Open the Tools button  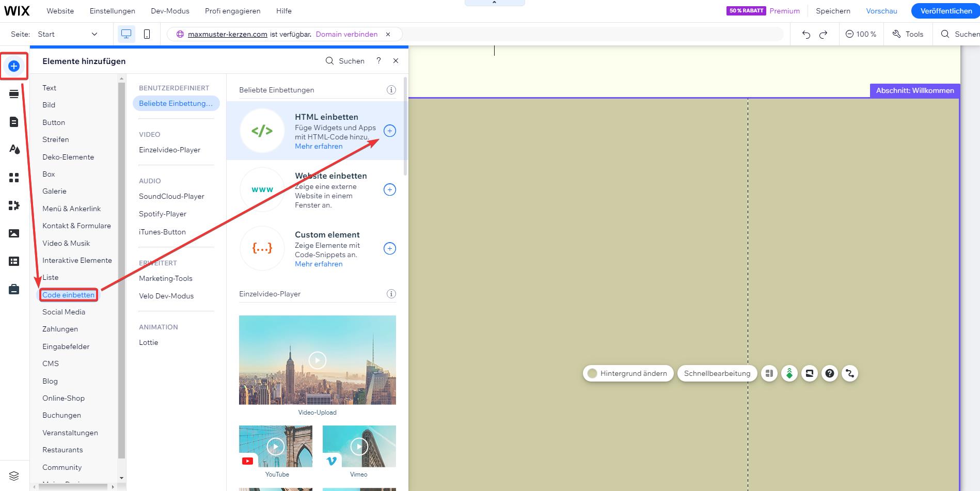908,34
